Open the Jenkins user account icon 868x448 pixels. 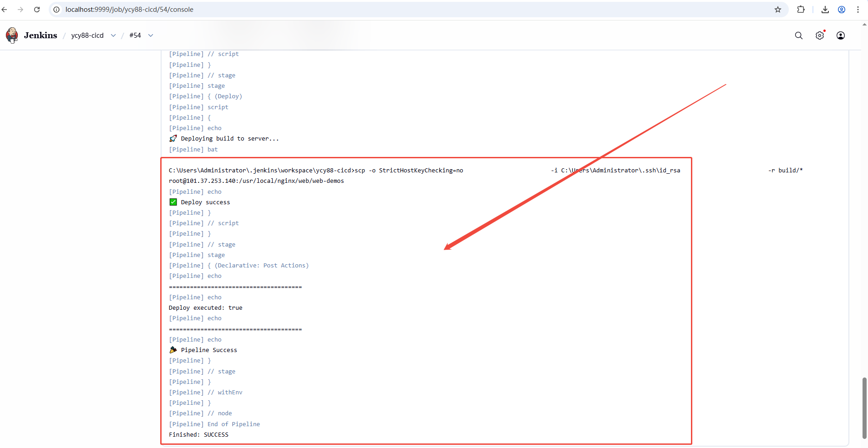[x=840, y=35]
